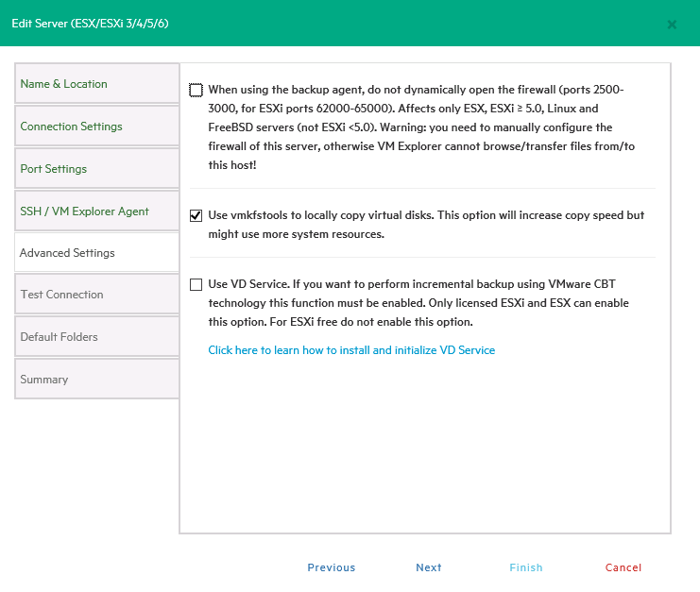Click the 'Use vmkfstools to locally copy' description text

(x=426, y=225)
